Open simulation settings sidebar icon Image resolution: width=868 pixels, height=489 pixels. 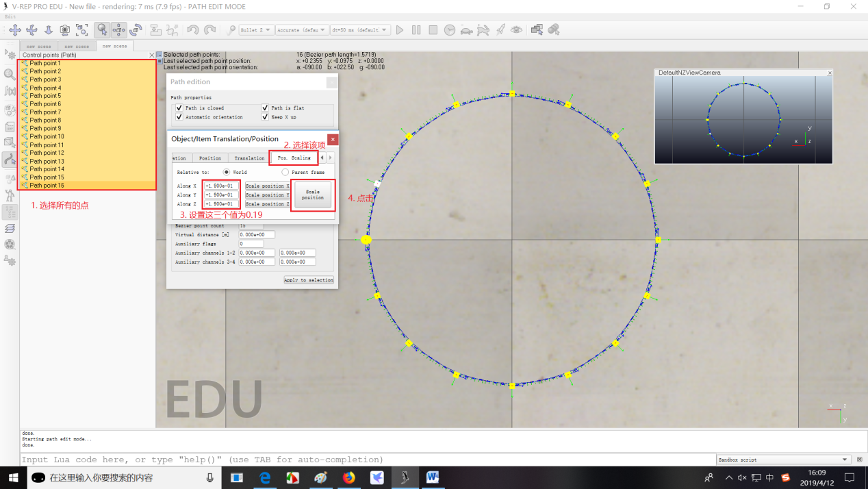click(x=10, y=55)
